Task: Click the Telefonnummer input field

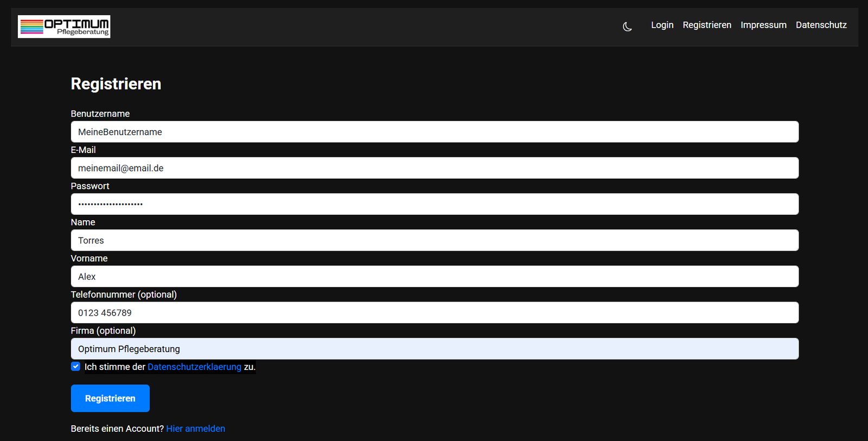Action: pos(434,313)
